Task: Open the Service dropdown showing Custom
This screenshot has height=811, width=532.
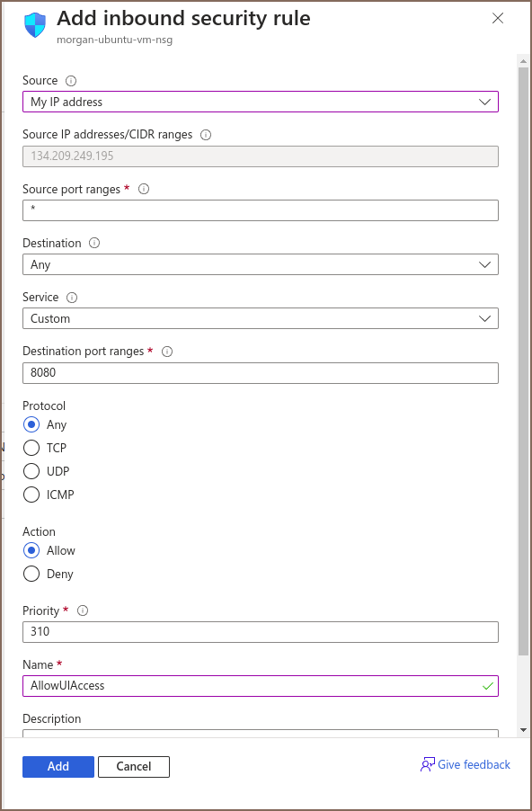Action: pyautogui.click(x=261, y=318)
